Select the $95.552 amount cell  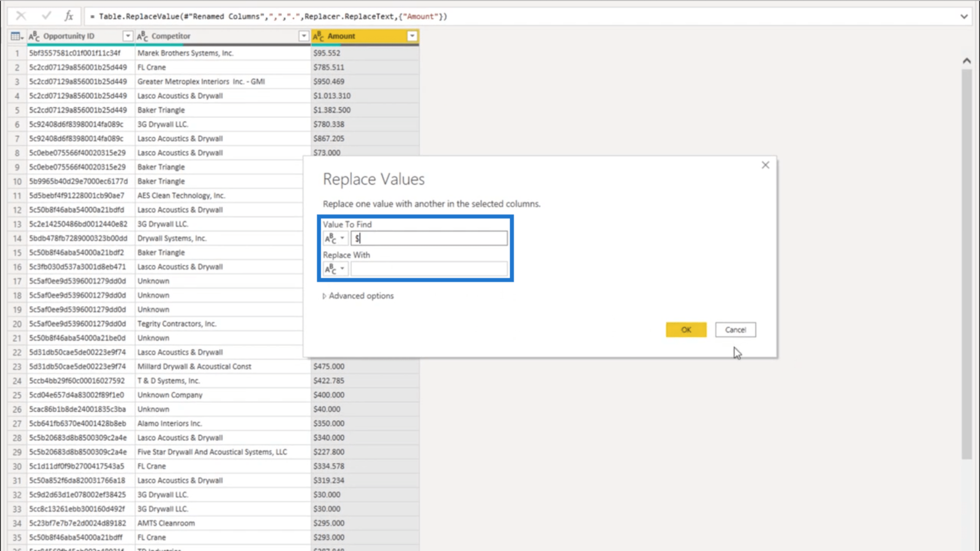[x=365, y=53]
